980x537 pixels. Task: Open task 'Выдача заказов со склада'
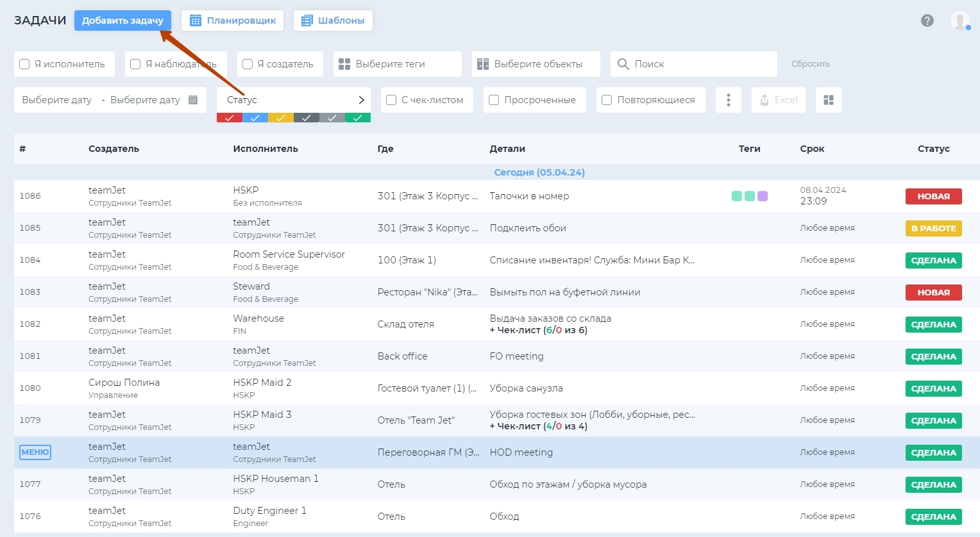pyautogui.click(x=550, y=318)
